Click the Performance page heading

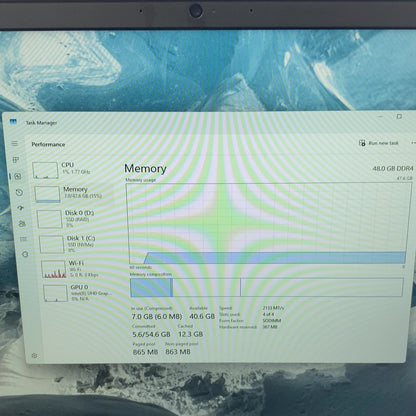click(x=48, y=144)
